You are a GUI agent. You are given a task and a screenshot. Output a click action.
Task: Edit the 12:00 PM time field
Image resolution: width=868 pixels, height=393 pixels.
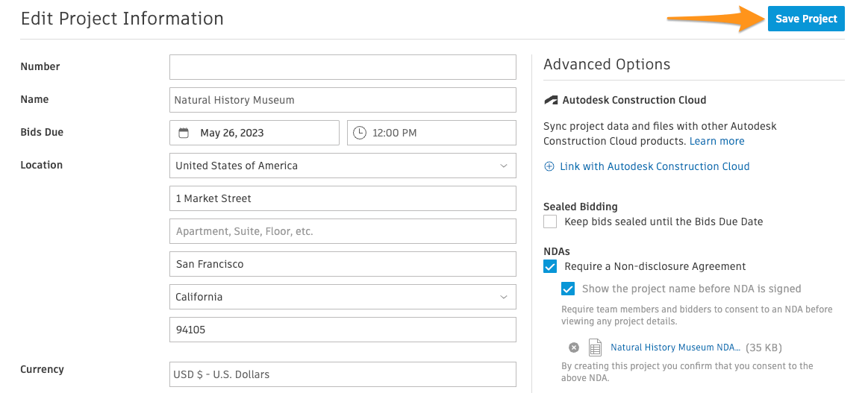click(432, 133)
